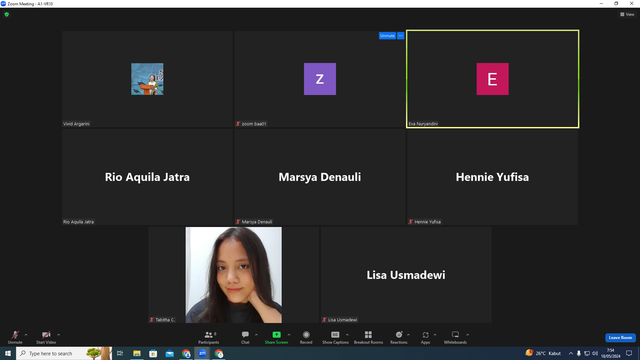
Task: Click muted mic icon on Hennie Yufisa
Action: pos(411,222)
